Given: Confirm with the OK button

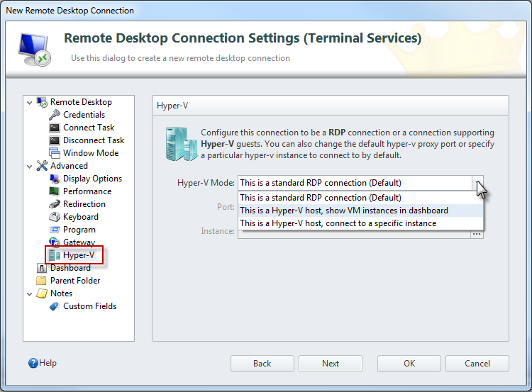Looking at the screenshot, I should [409, 364].
